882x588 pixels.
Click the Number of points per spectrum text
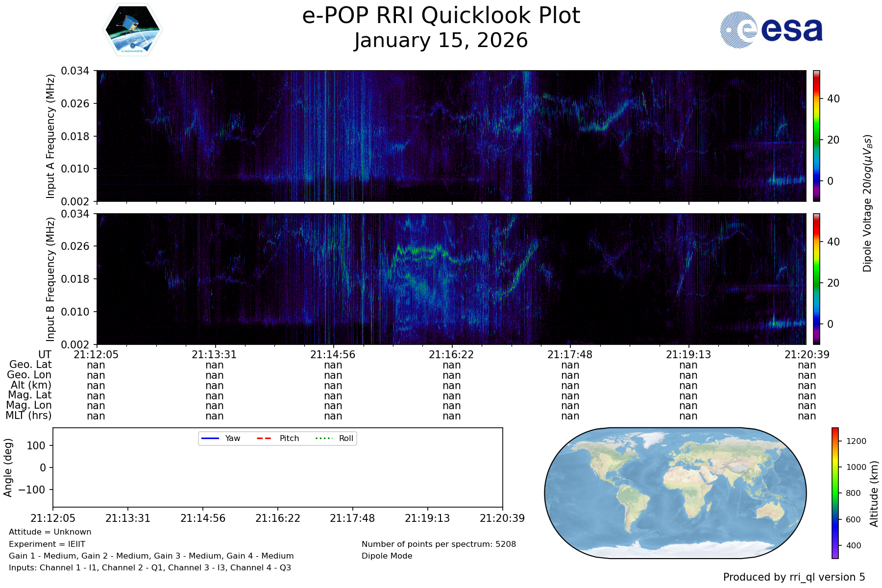[x=439, y=544]
